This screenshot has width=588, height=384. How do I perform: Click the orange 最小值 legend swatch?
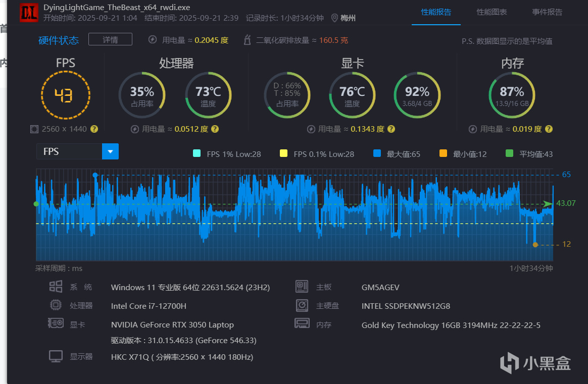(x=443, y=153)
